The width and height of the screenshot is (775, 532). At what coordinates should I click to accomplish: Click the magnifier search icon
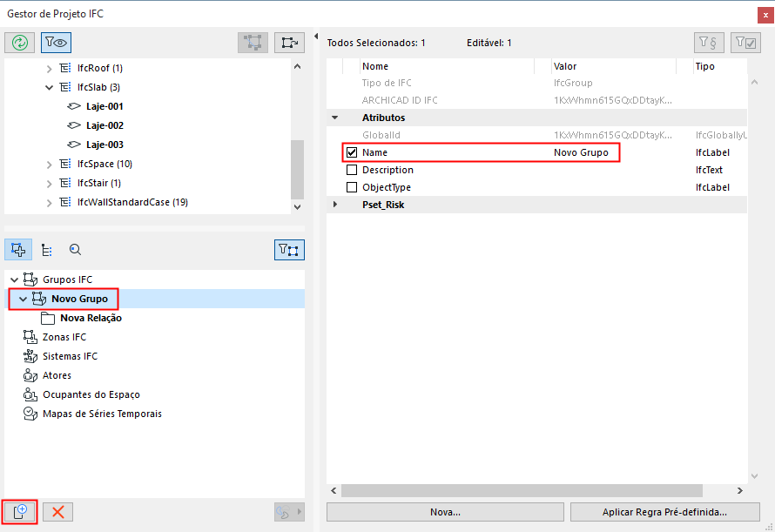[76, 250]
